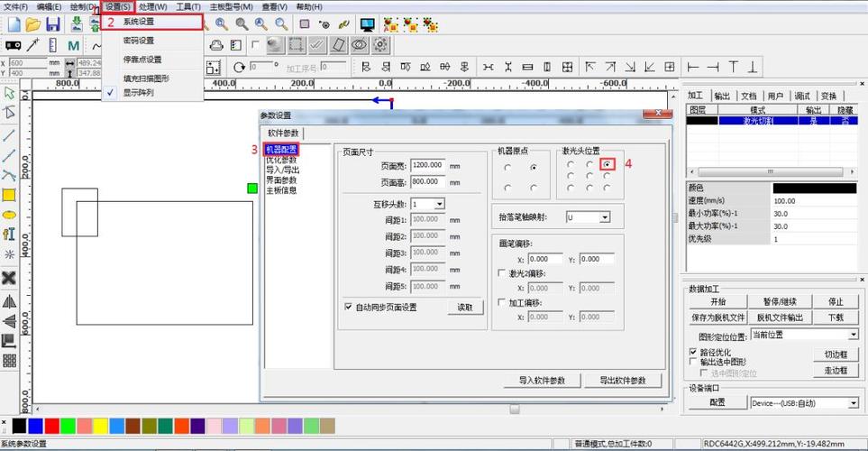The width and height of the screenshot is (868, 451).
Task: Click the black 颜色 swatch in layer properties
Action: point(814,189)
